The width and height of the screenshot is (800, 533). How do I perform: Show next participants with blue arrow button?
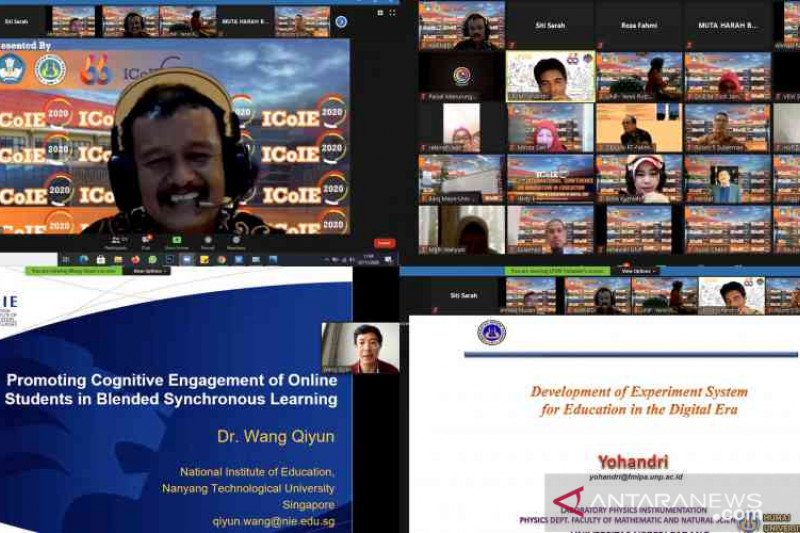(x=341, y=21)
